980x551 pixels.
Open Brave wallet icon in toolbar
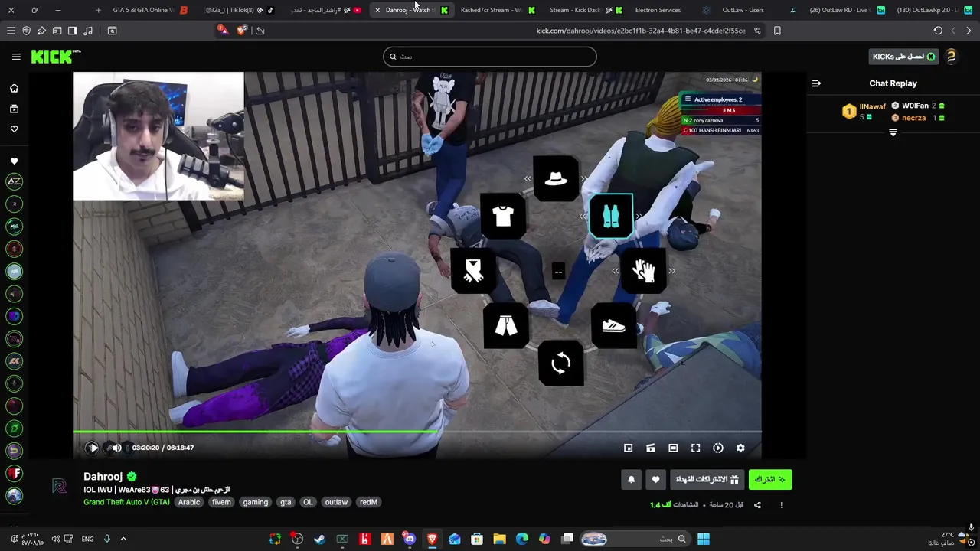[x=57, y=31]
